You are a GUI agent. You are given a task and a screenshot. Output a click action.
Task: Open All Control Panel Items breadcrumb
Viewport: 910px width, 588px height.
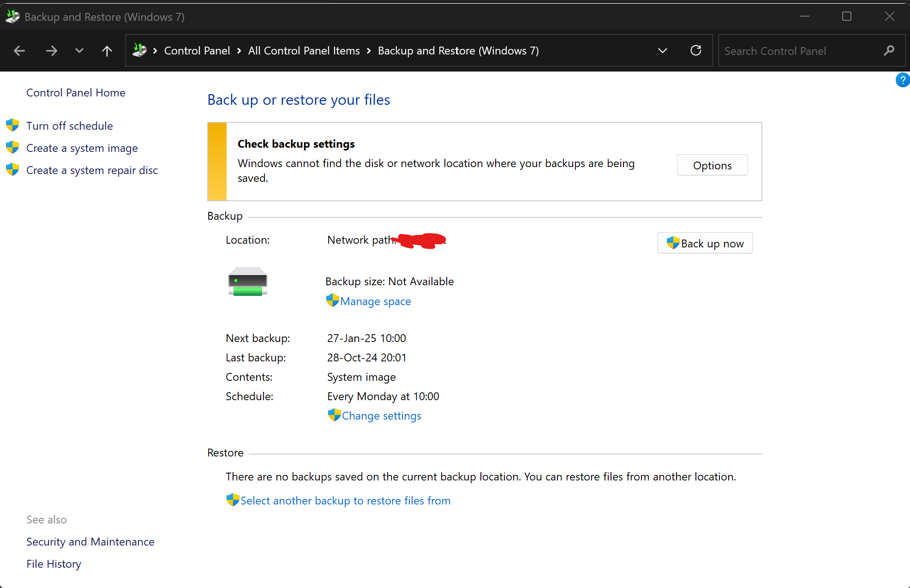coord(304,51)
